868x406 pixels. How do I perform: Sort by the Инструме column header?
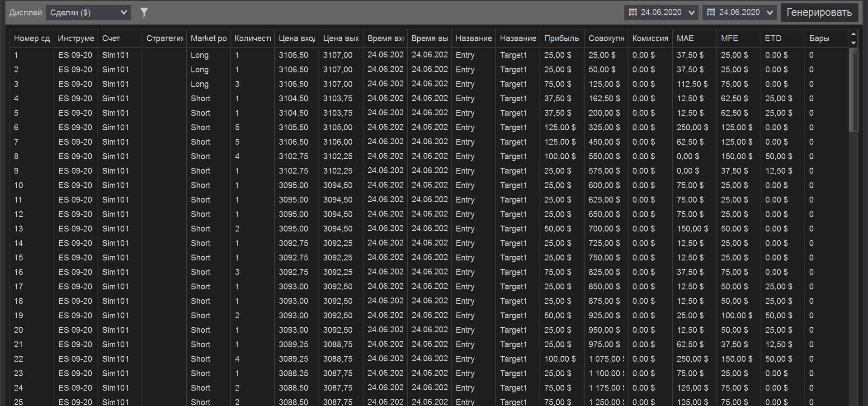point(76,38)
